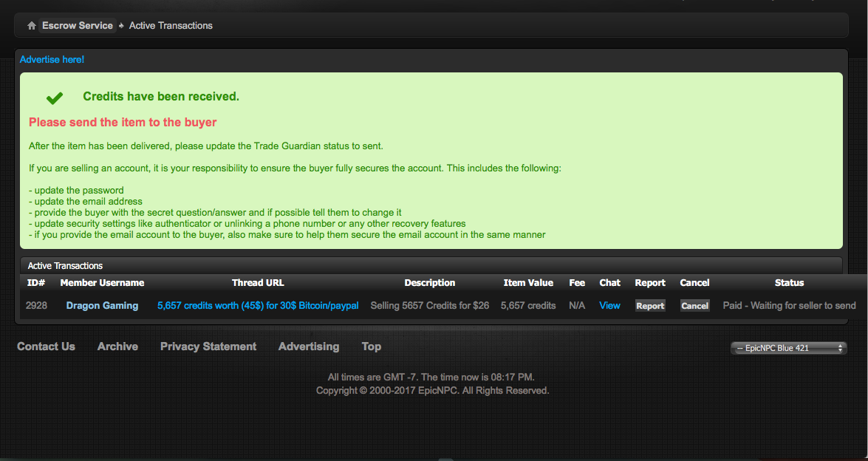Open the Privacy Statement footer link
The image size is (868, 461).
click(x=208, y=346)
